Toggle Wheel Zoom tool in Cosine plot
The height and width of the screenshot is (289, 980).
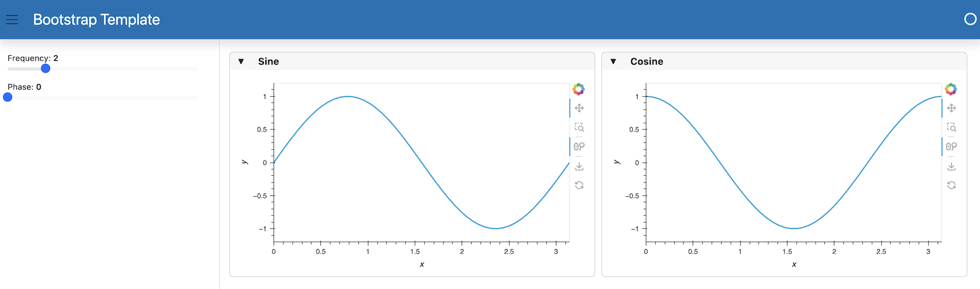tap(951, 147)
